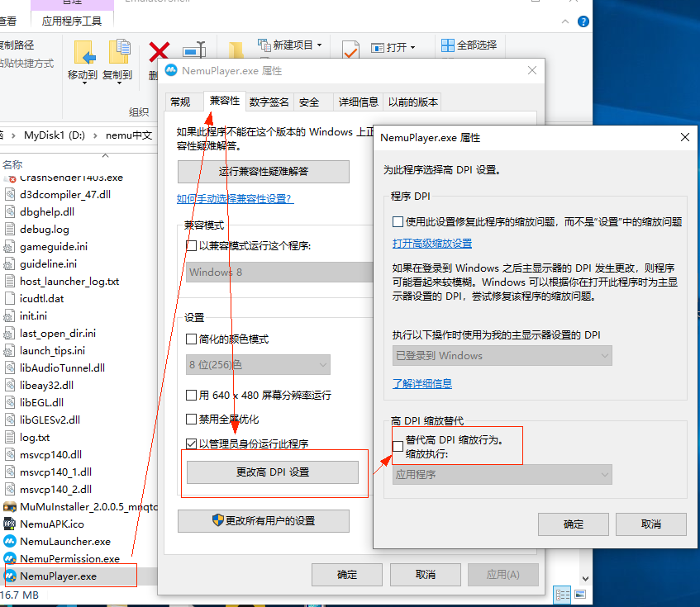Select gameguide.ini file icon
700x607 pixels.
[10, 247]
